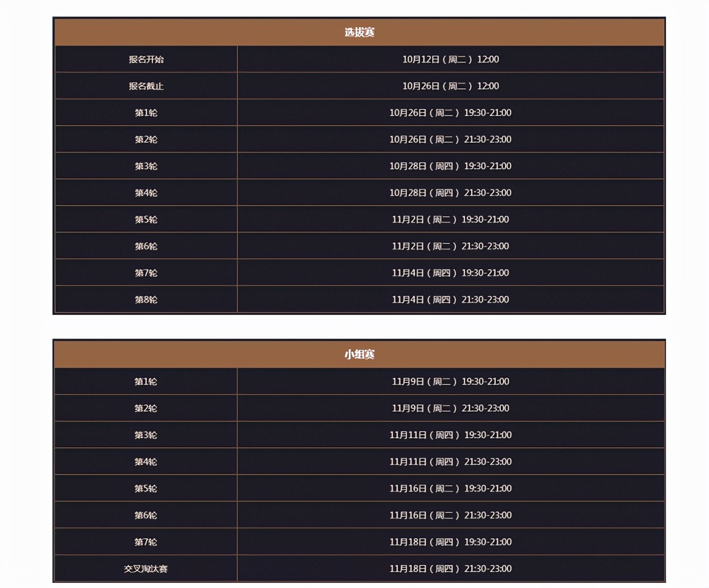Click the 小组赛 table header
Viewport: 709px width, 588px height.
[x=359, y=354]
